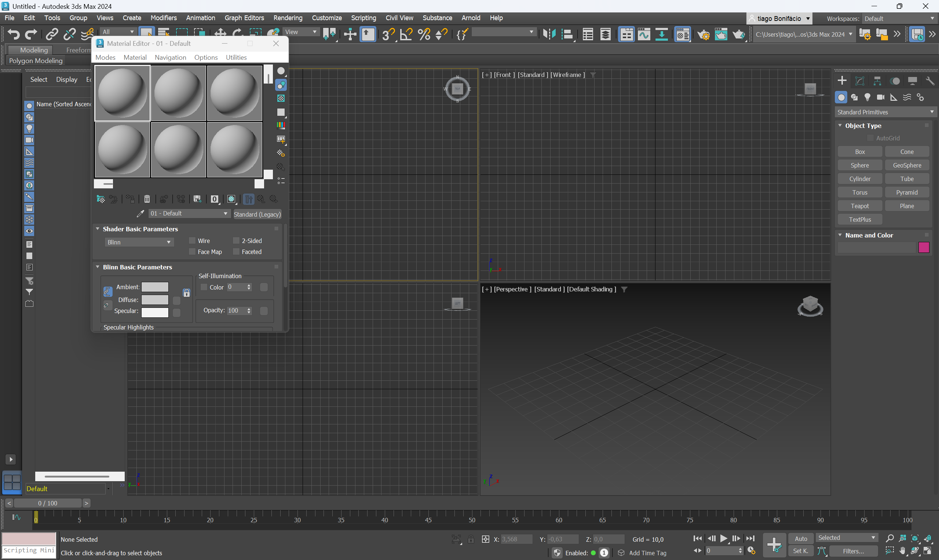Click the Play Animation button
The width and height of the screenshot is (939, 560).
pyautogui.click(x=723, y=538)
